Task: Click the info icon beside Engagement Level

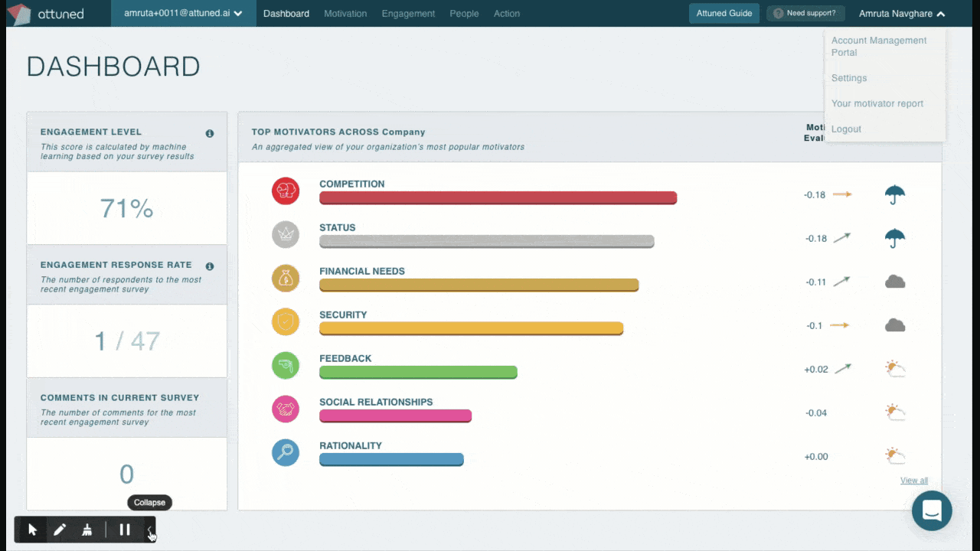Action: click(210, 133)
